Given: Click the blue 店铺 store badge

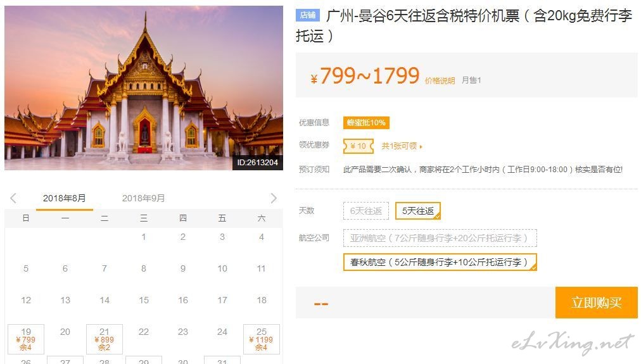Looking at the screenshot, I should click(307, 15).
